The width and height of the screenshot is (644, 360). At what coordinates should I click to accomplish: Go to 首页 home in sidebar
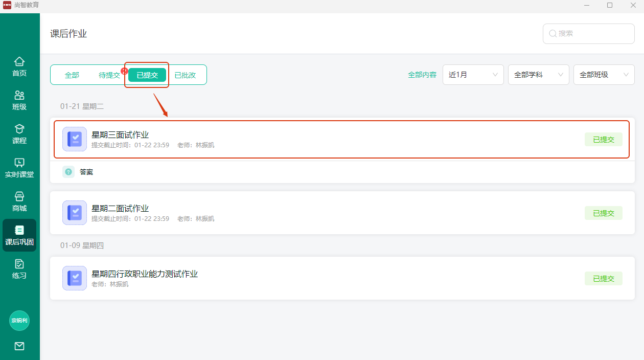[19, 67]
